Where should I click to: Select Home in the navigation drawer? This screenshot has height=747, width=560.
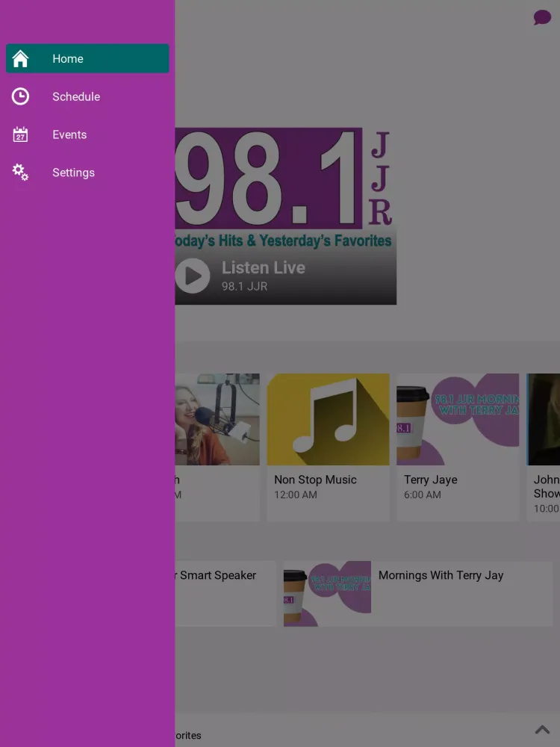(x=87, y=58)
